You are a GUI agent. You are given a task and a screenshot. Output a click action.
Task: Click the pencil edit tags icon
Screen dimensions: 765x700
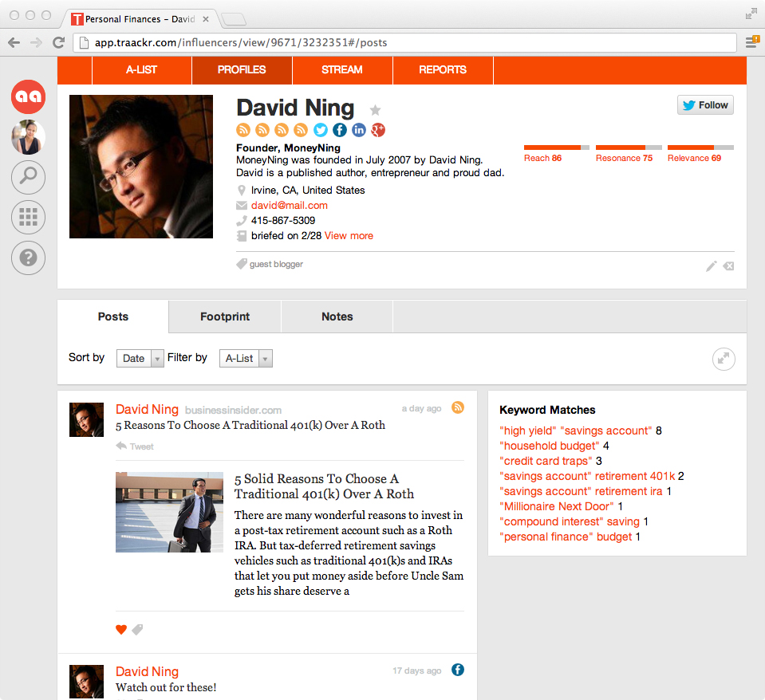pos(712,265)
